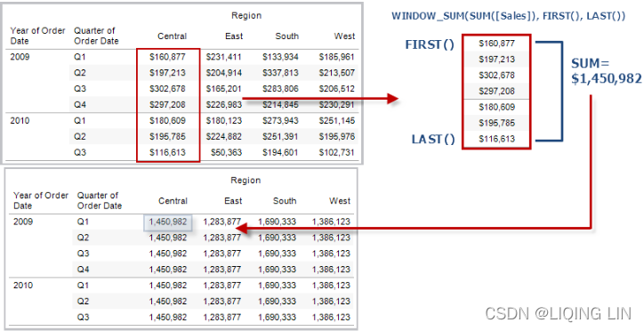This screenshot has width=644, height=331.
Task: Click the West header in the dollar-value table
Action: click(x=344, y=36)
